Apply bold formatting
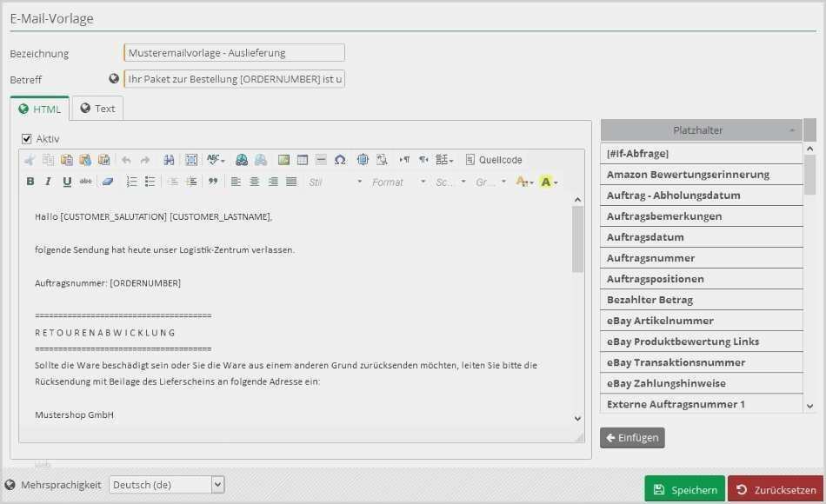The width and height of the screenshot is (826, 504). [30, 182]
